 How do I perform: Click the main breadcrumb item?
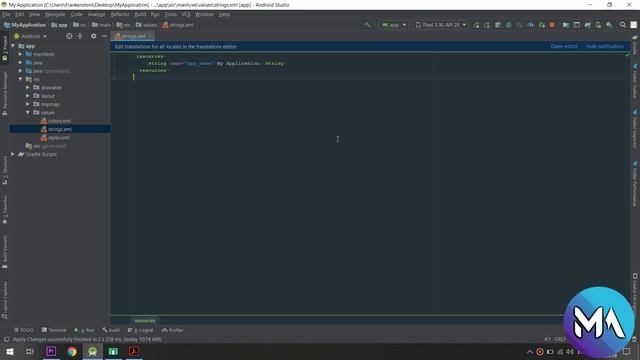point(101,25)
